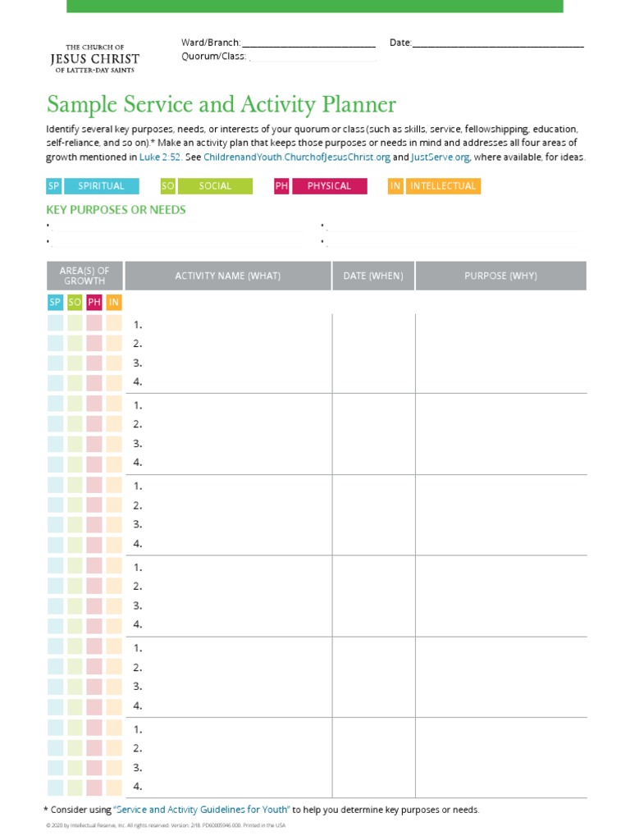Open ChildrenandYouth.ChurchofJesusChrist.org link

pos(297,157)
